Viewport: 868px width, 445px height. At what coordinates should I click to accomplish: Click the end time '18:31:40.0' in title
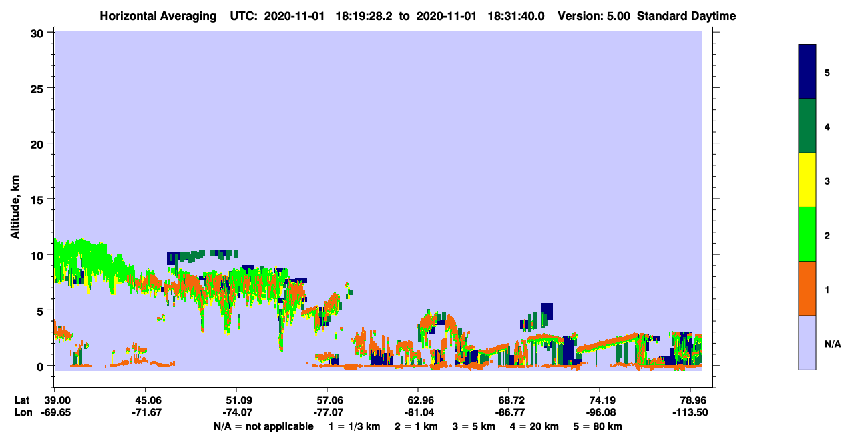515,16
